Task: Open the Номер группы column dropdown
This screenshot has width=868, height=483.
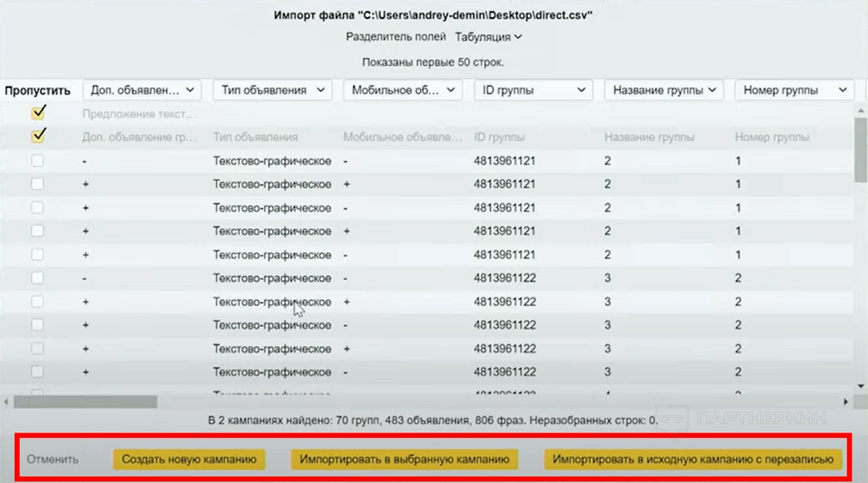Action: 795,91
